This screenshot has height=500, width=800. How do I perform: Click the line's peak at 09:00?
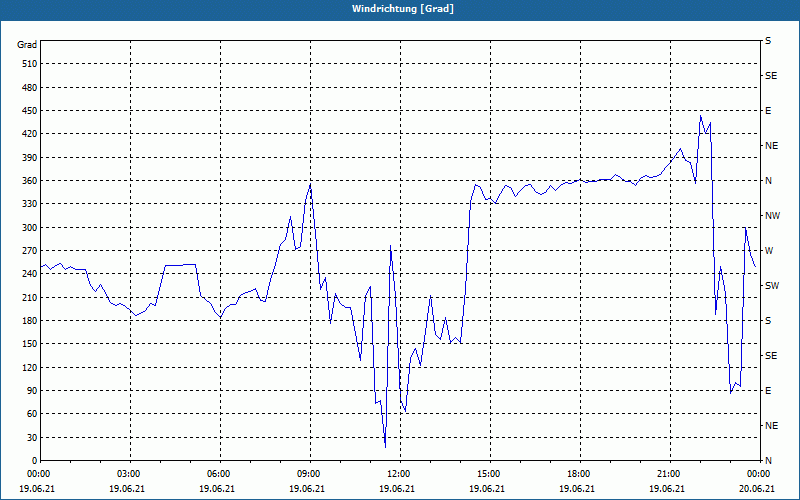[x=310, y=184]
